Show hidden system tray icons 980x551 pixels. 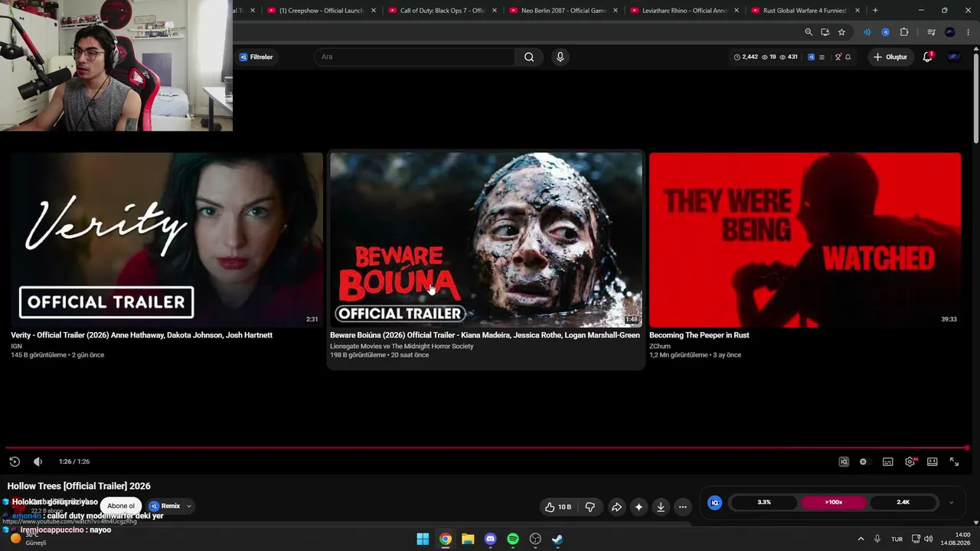(861, 539)
